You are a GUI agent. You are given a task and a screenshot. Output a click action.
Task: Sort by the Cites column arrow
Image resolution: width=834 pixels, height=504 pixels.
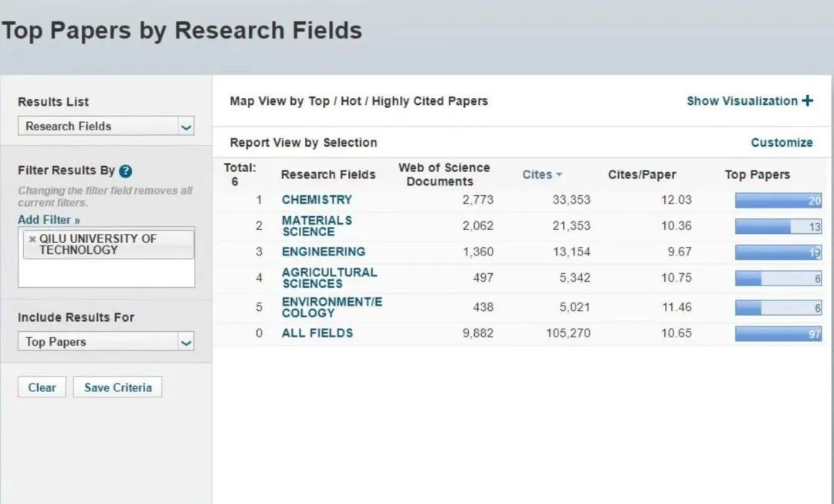[x=559, y=175]
